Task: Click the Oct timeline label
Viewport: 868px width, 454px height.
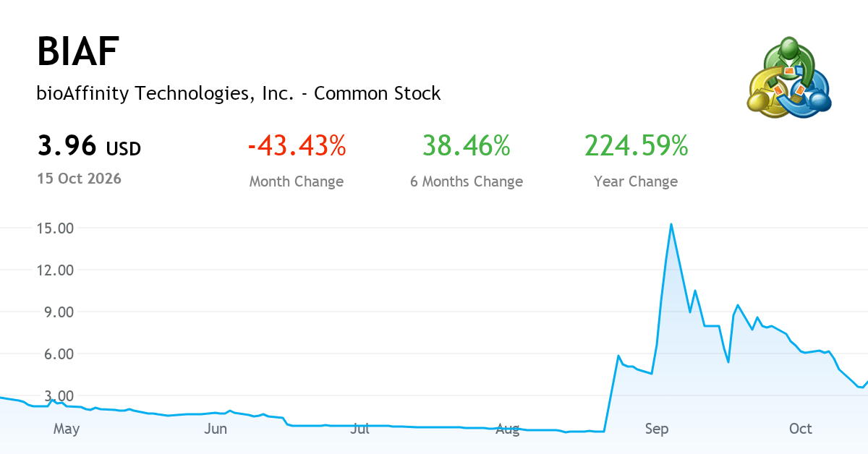Action: 801,429
